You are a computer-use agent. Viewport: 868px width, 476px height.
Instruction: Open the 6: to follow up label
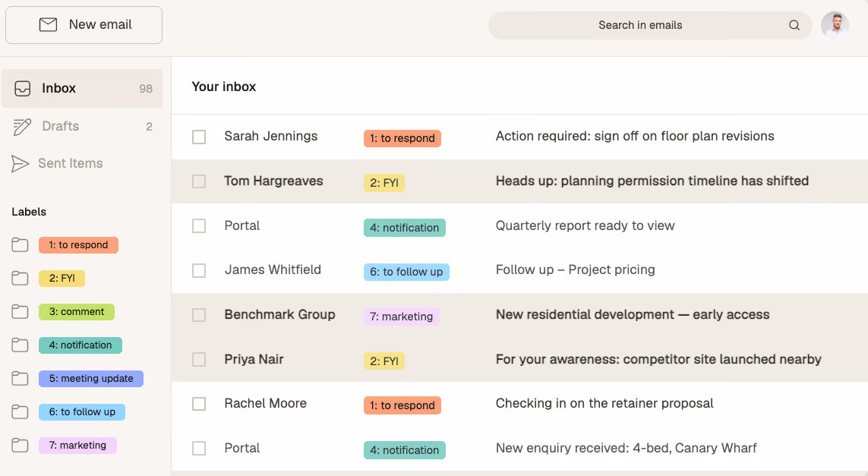pos(82,411)
